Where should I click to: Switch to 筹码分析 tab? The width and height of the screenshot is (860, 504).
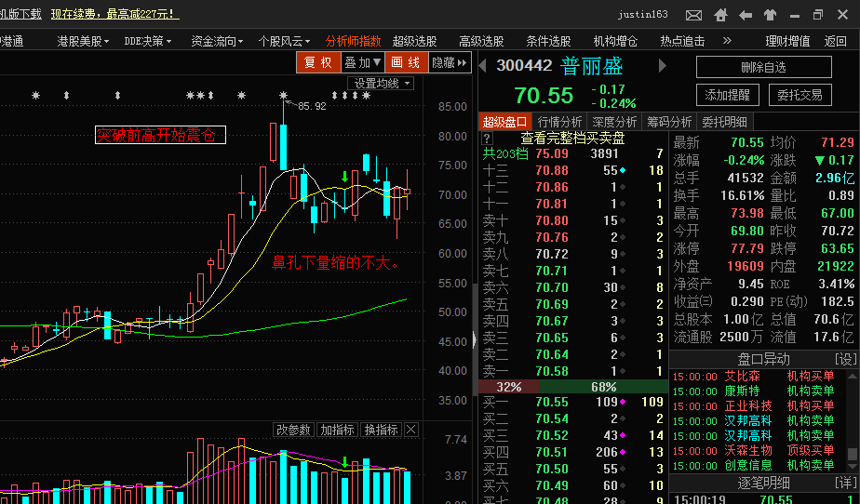(668, 122)
